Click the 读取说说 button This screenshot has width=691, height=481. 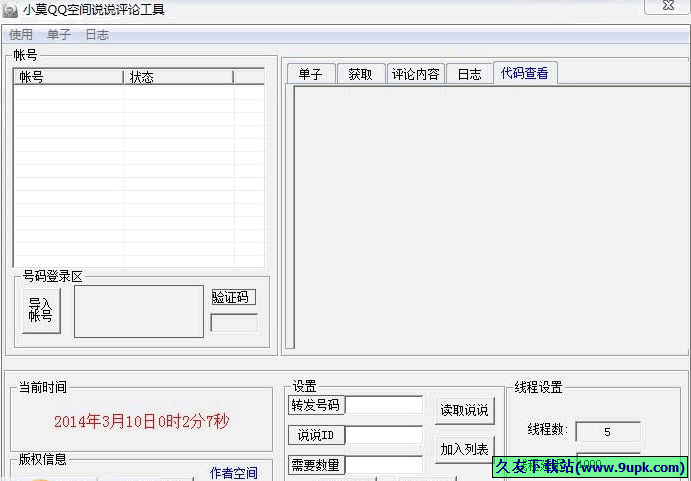(464, 410)
